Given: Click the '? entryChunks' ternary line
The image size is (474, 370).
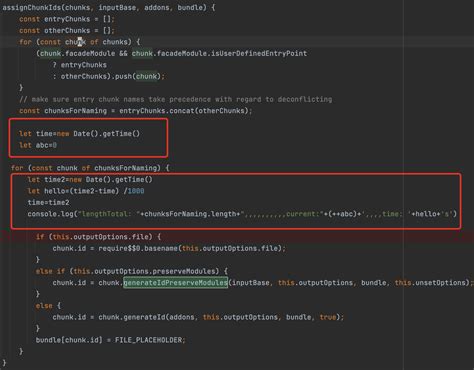Looking at the screenshot, I should 79,65.
